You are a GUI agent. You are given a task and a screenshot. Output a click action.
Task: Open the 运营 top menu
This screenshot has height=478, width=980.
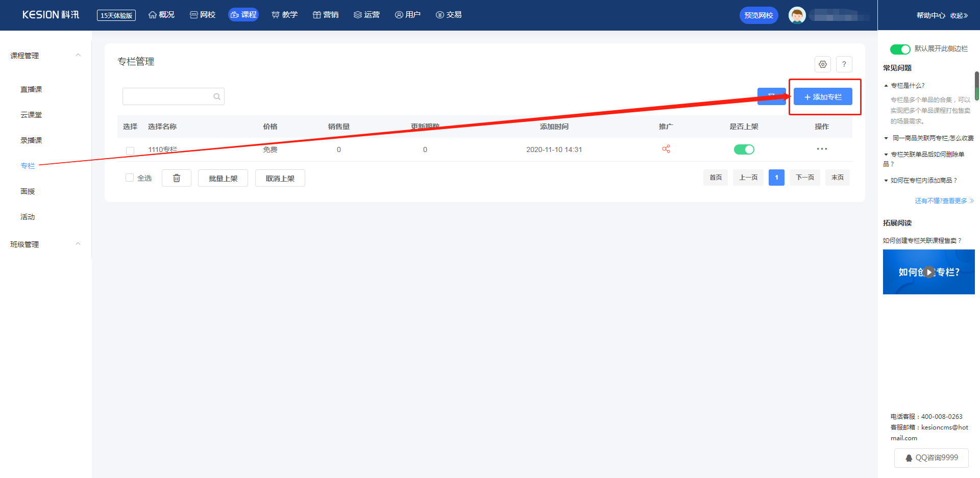point(366,15)
